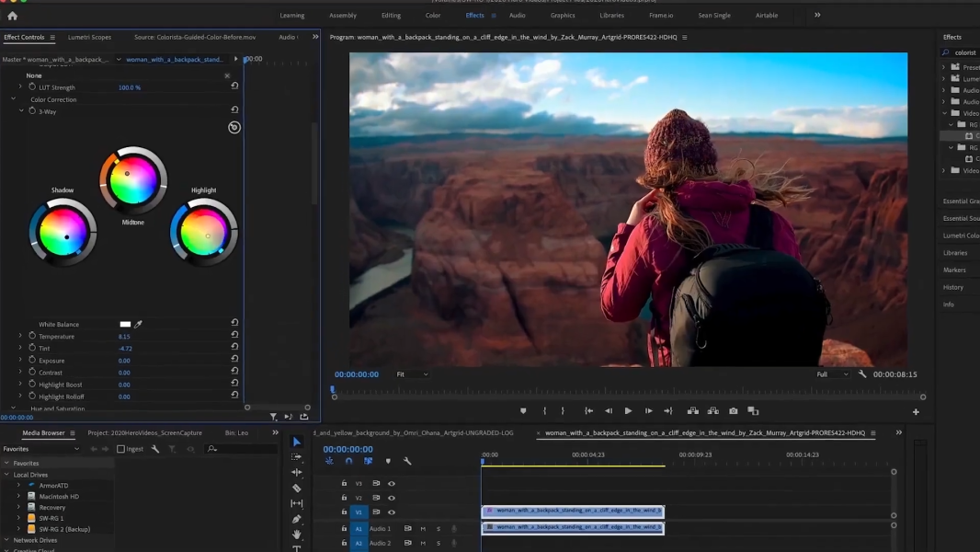Play the program monitor video

628,410
